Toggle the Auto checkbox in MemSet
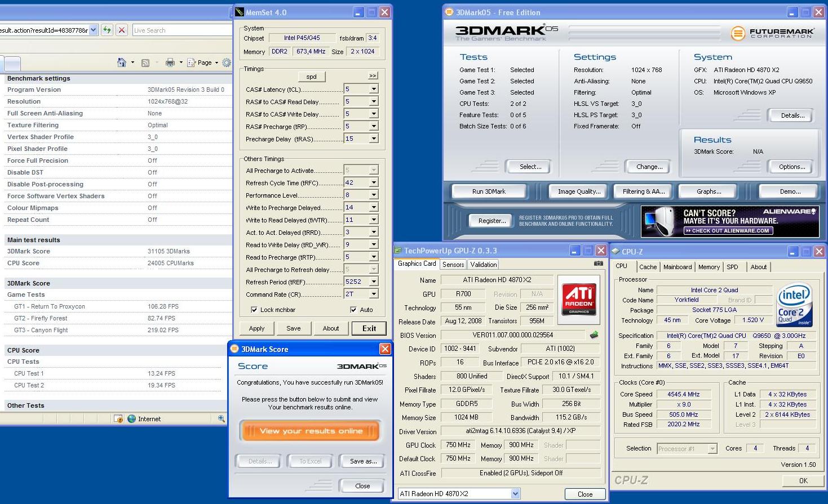The height and width of the screenshot is (504, 828). point(353,310)
